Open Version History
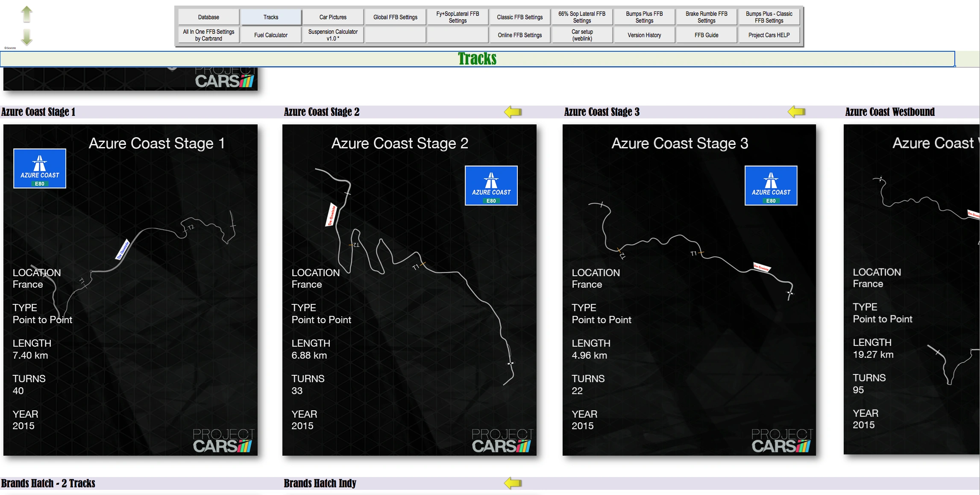The height and width of the screenshot is (495, 980). pos(644,35)
